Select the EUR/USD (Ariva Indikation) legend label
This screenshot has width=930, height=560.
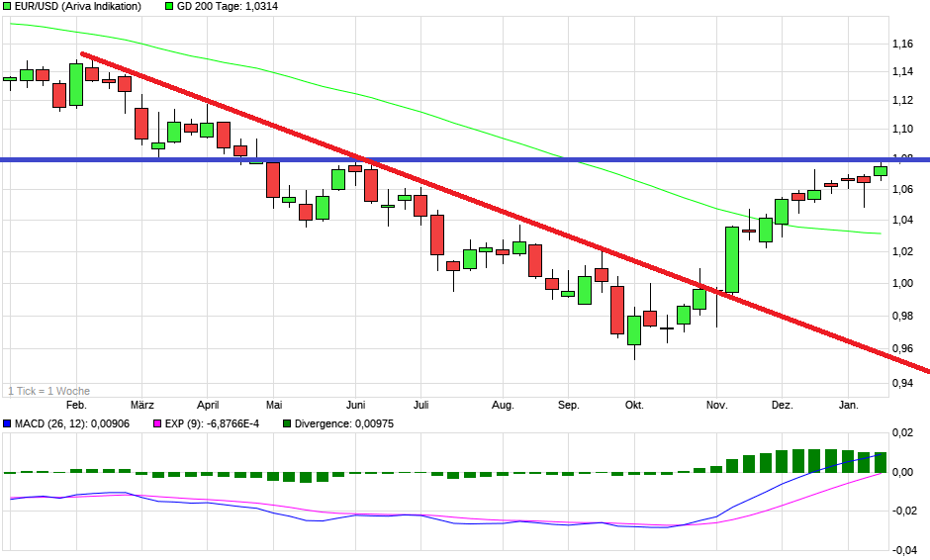[x=77, y=7]
